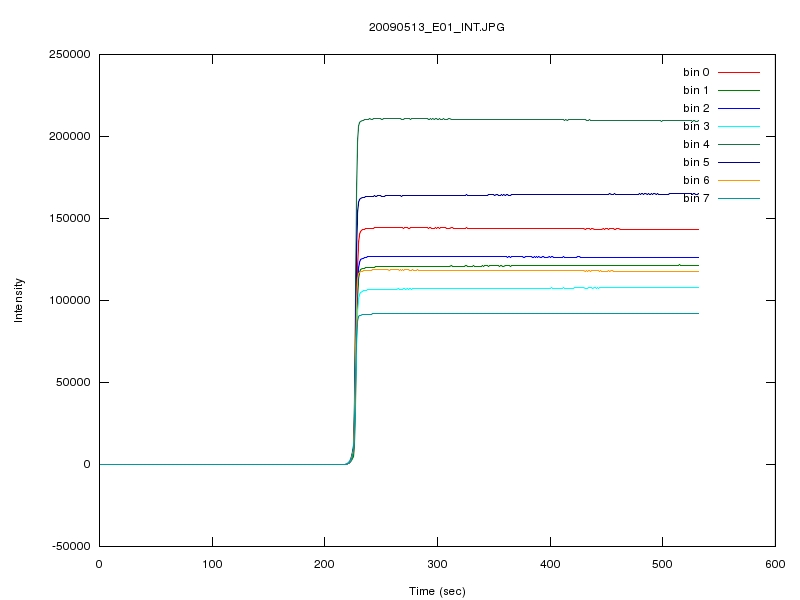Click the 600 x-axis tick label
Image resolution: width=800 pixels, height=600 pixels.
(775, 564)
